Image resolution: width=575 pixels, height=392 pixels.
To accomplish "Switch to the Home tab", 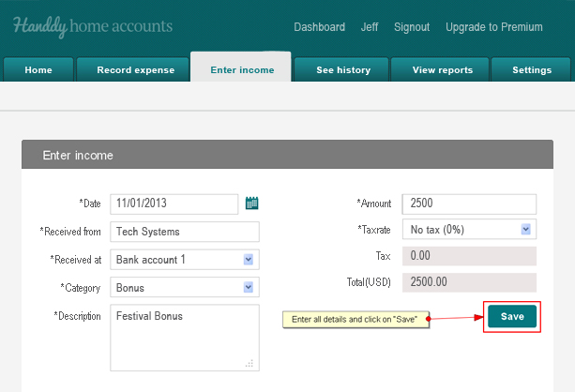I will (38, 69).
